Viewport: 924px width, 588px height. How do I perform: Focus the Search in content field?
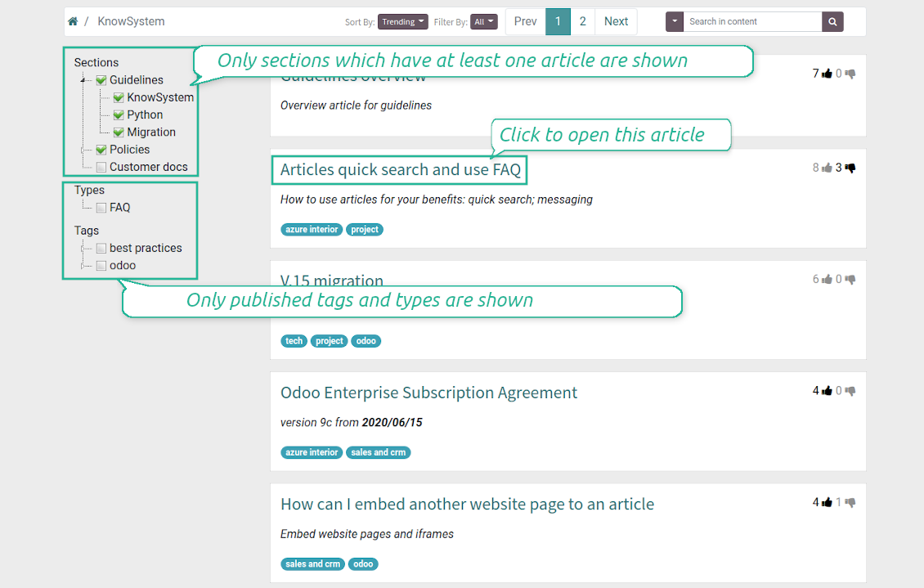pos(752,22)
